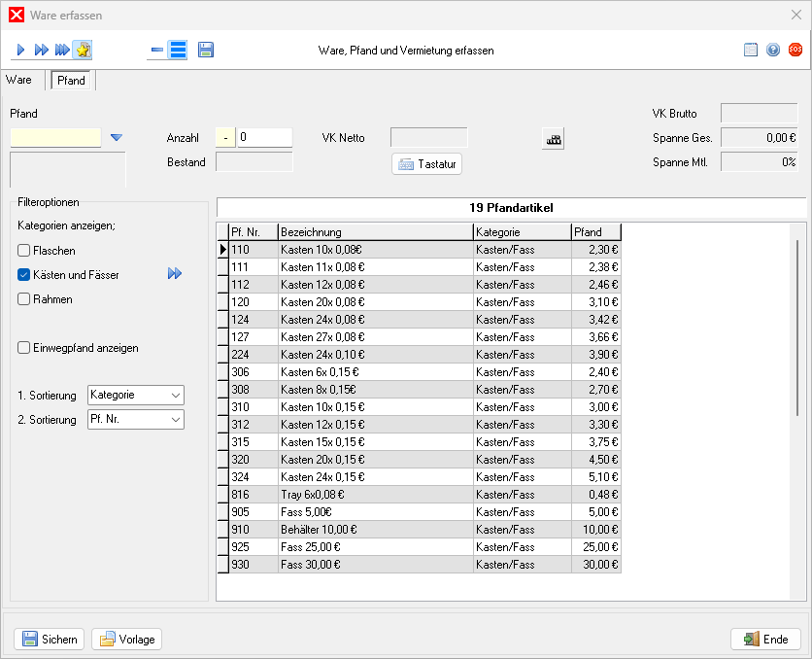Expand the Pfand field blue dropdown arrow

coord(117,138)
